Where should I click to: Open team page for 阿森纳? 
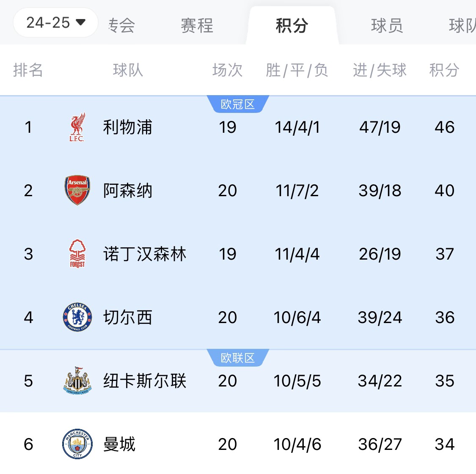click(x=127, y=191)
